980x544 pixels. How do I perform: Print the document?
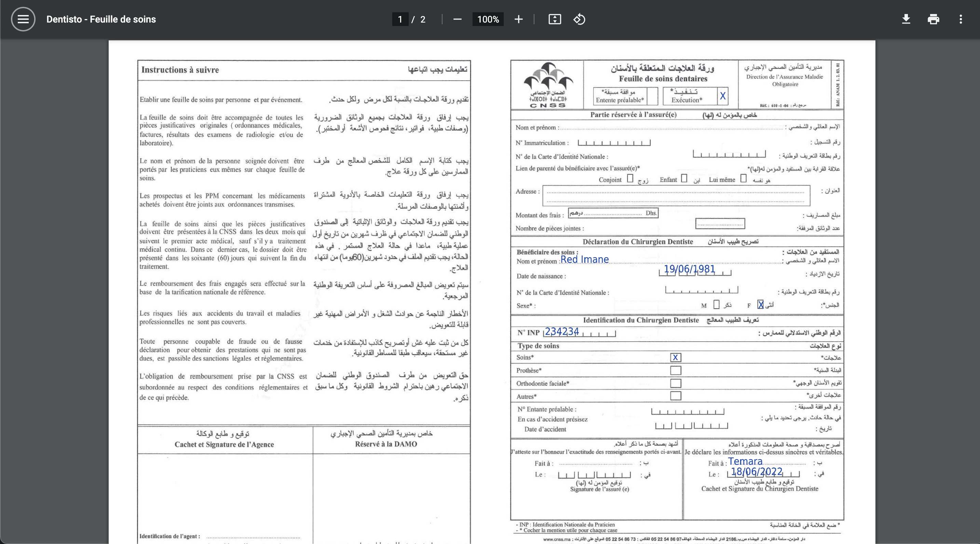pyautogui.click(x=933, y=19)
